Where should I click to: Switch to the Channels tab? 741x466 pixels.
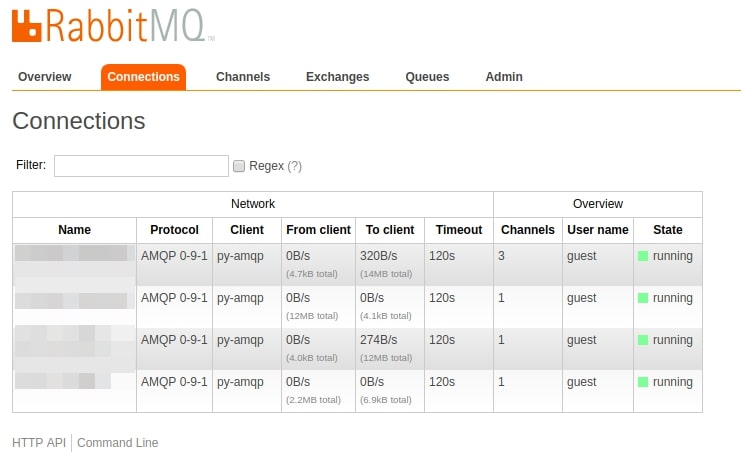point(243,77)
